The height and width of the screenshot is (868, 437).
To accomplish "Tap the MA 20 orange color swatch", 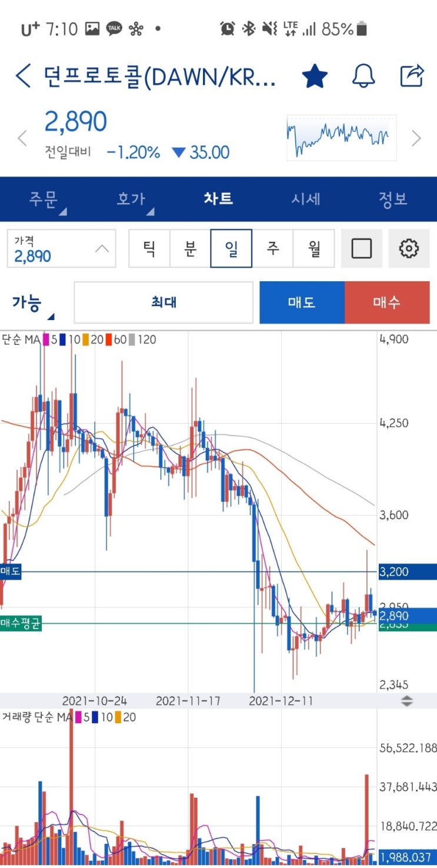I will coord(85,340).
